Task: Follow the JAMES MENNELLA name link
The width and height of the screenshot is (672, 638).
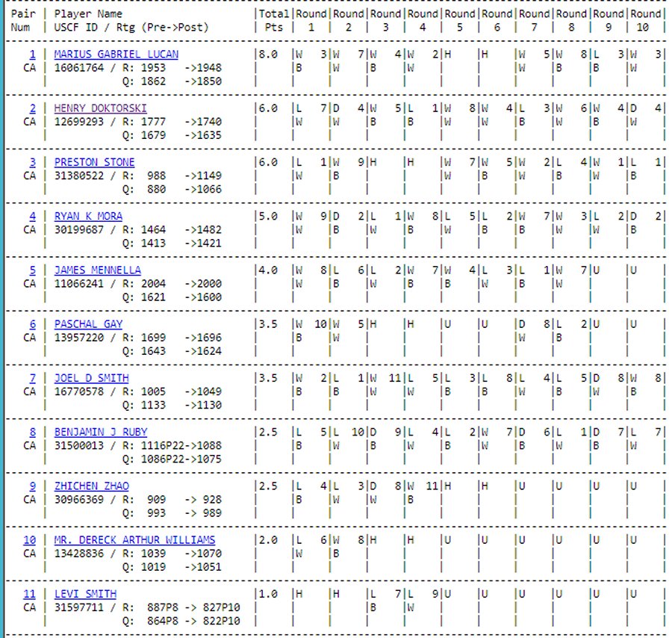Action: (97, 270)
